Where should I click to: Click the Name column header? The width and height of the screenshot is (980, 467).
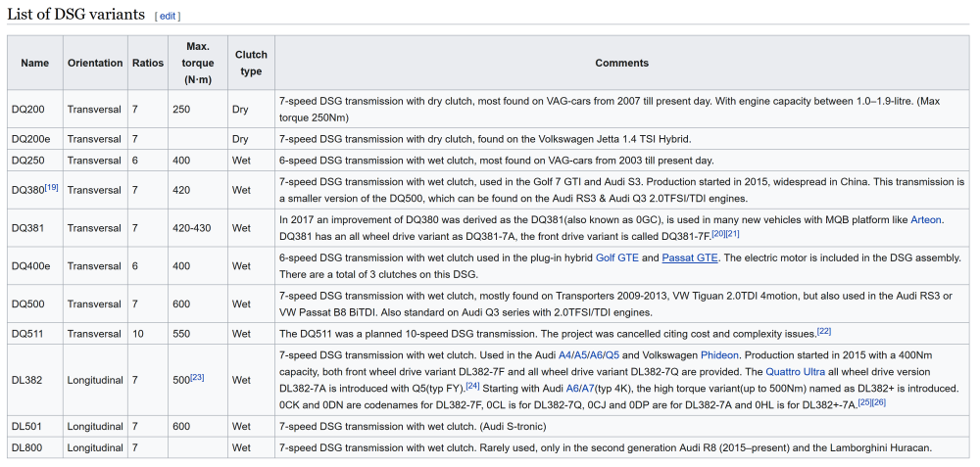(35, 63)
